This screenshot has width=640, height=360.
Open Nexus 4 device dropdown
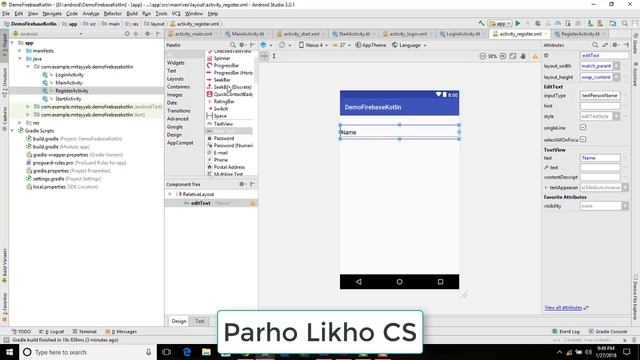pos(313,45)
